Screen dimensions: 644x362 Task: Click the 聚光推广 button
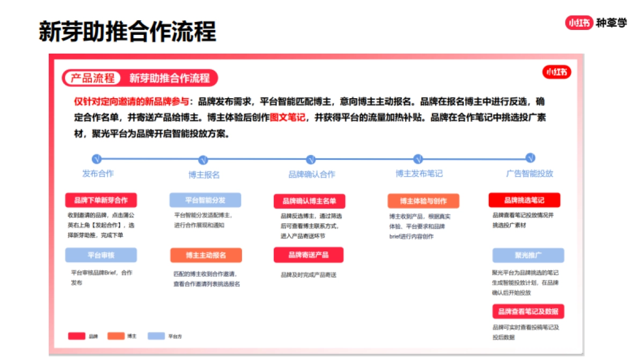528,255
